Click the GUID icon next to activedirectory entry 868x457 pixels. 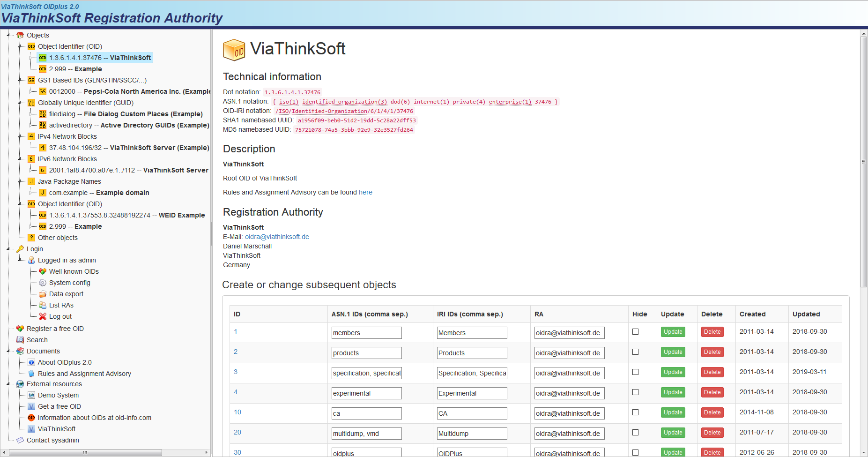[43, 125]
